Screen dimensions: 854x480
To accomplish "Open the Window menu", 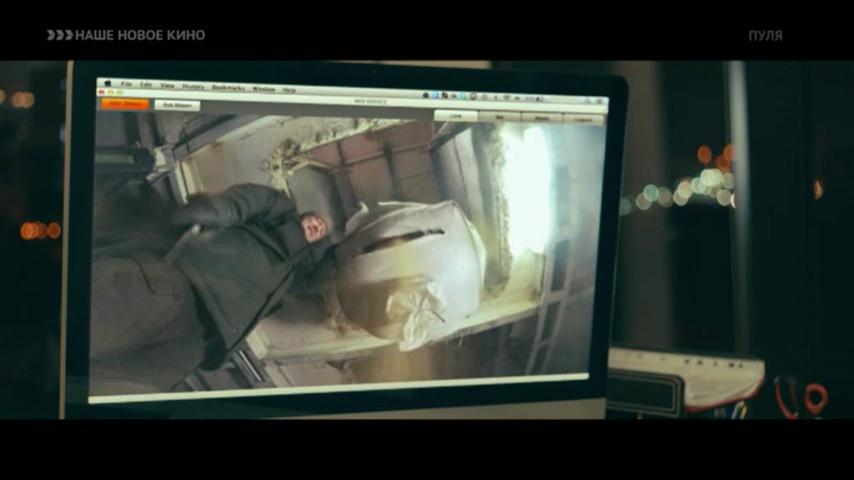I will click(264, 89).
